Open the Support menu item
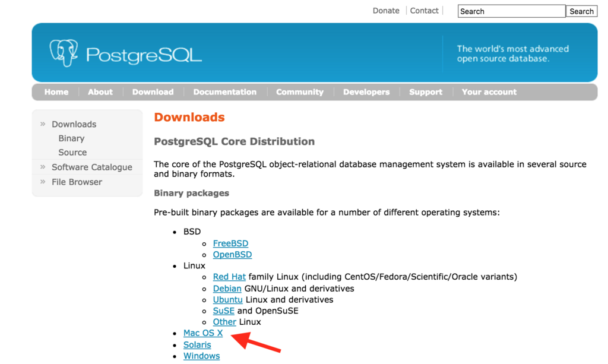Image resolution: width=608 pixels, height=364 pixels. coord(426,92)
